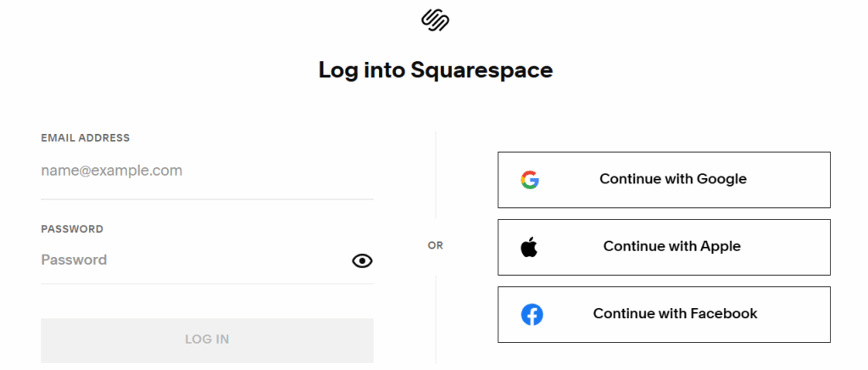Click the Log into Squarespace heading
Image resolution: width=868 pixels, height=370 pixels.
pyautogui.click(x=435, y=70)
